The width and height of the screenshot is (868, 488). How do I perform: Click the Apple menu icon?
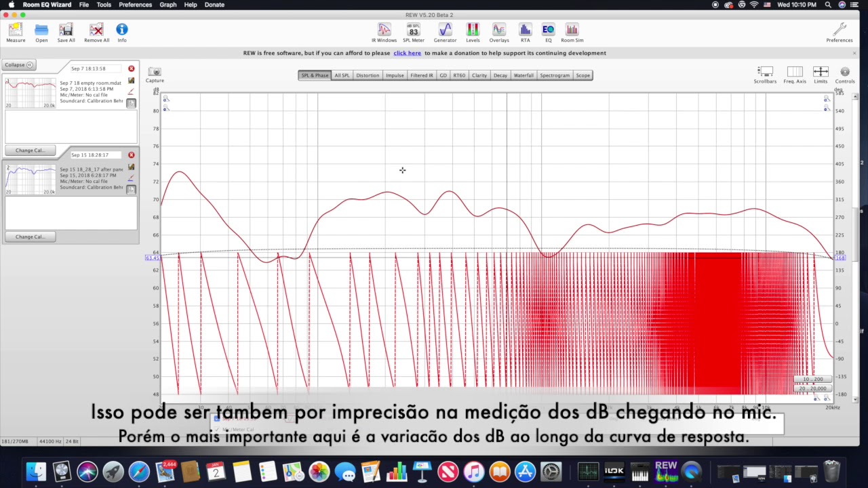coord(11,5)
